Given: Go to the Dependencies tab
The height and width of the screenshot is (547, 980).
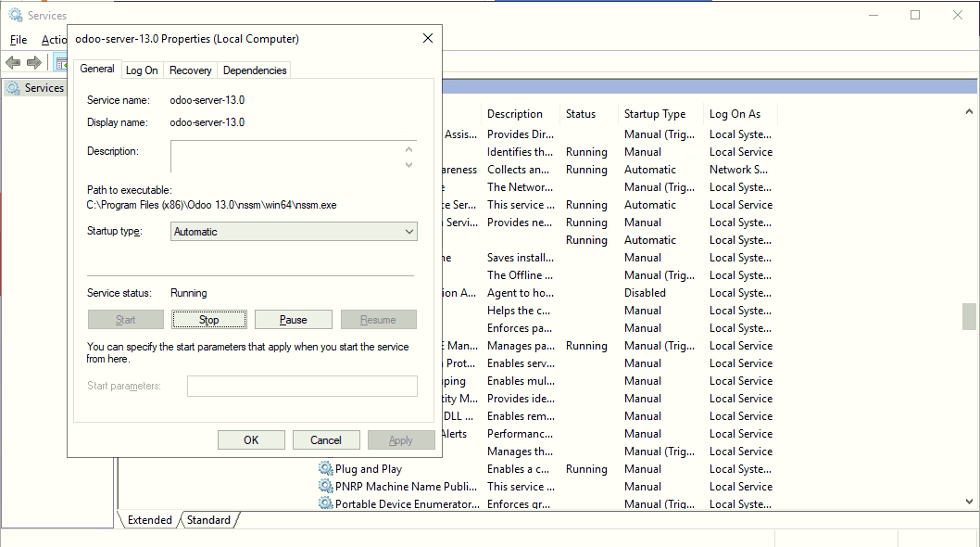Looking at the screenshot, I should 255,70.
